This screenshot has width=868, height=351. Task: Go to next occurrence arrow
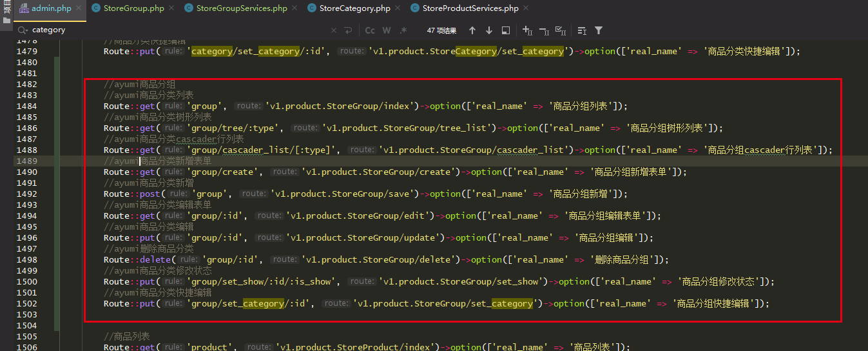tap(489, 30)
